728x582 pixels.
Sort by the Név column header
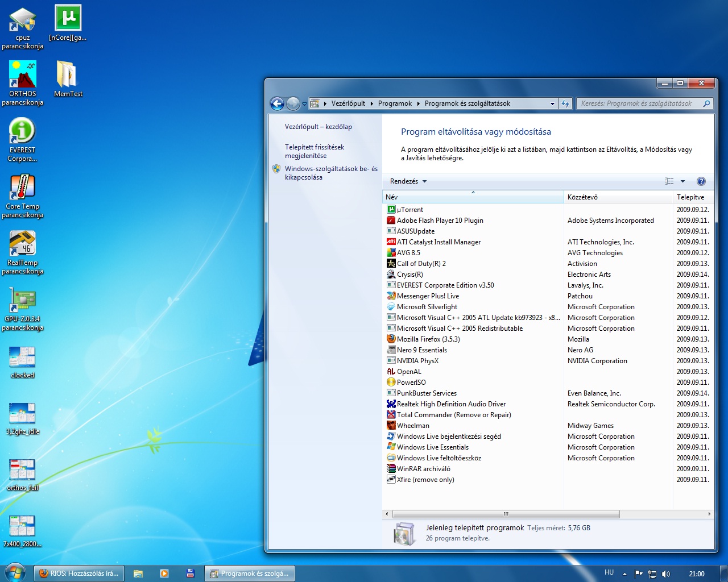(x=473, y=197)
